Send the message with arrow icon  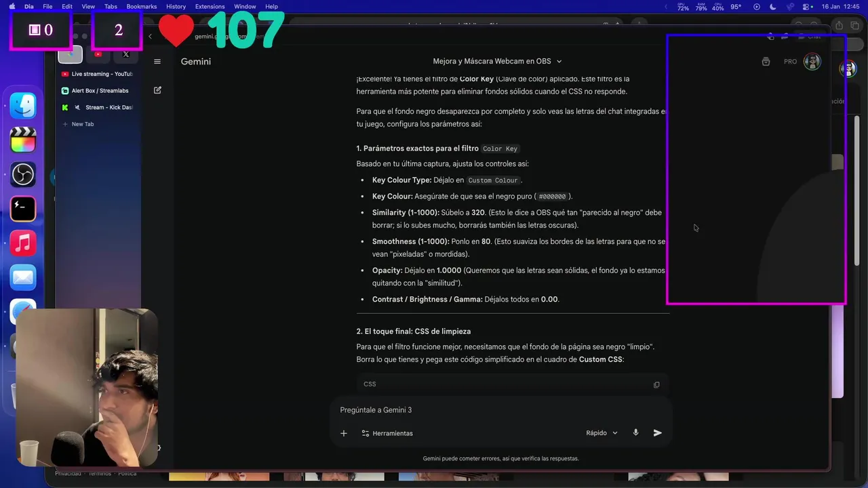point(657,432)
